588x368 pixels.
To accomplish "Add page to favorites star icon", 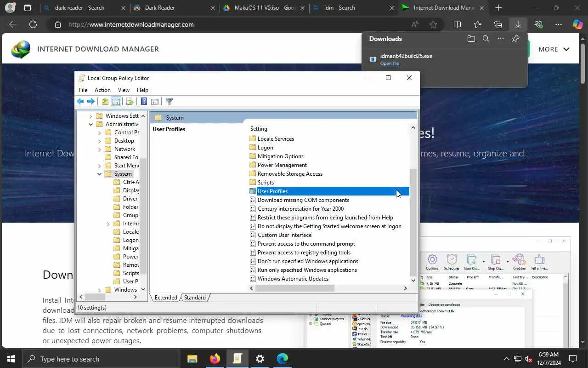I will (x=433, y=24).
